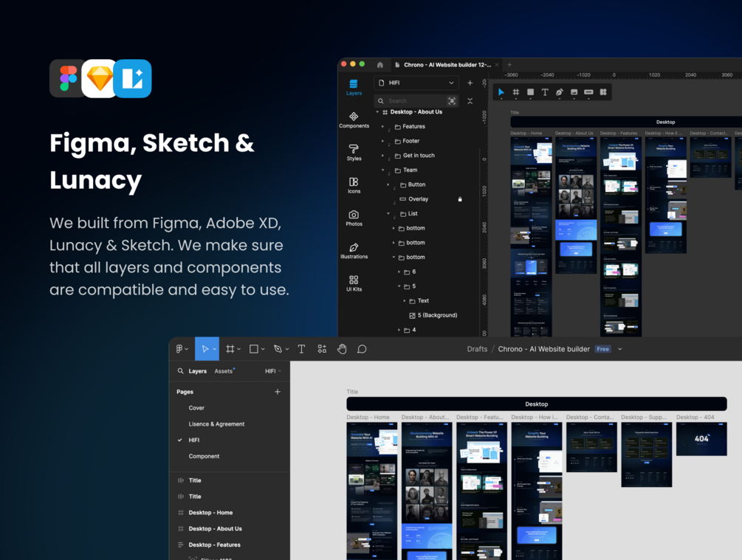Collapse the Team layer group
This screenshot has height=560, width=742.
[383, 170]
